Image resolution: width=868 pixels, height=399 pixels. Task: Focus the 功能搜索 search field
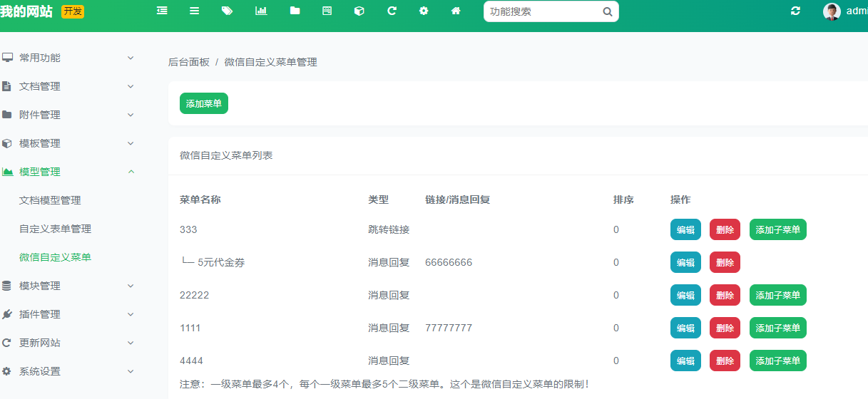click(542, 11)
